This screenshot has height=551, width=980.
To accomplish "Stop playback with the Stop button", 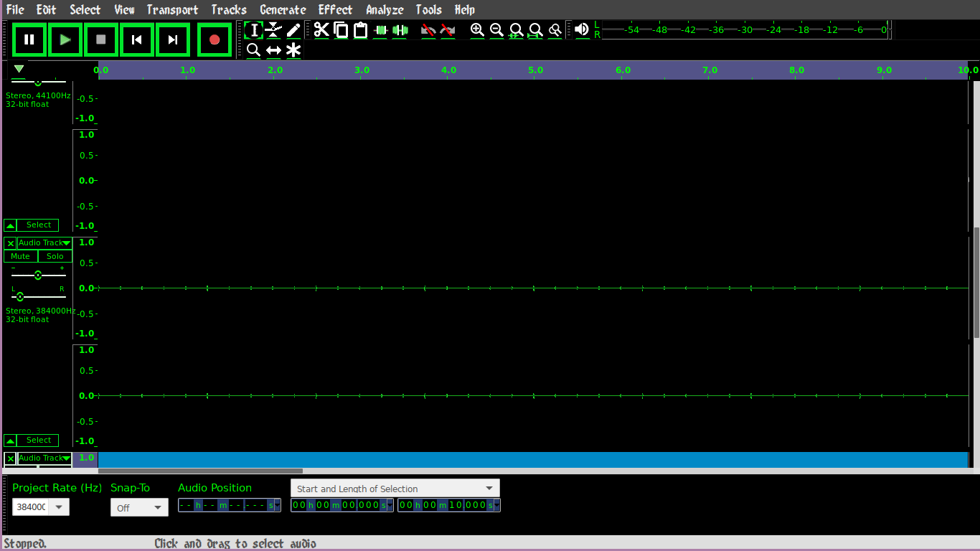I will click(101, 39).
